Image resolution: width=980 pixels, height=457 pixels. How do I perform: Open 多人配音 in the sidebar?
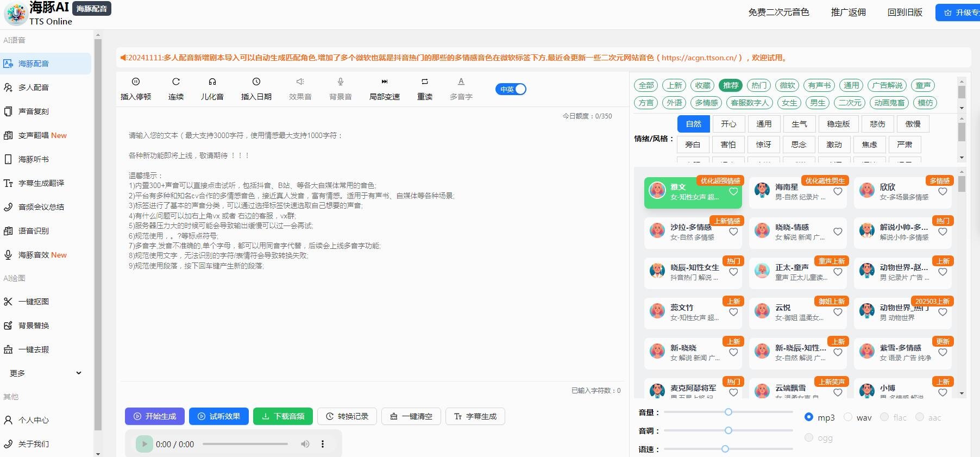click(34, 87)
